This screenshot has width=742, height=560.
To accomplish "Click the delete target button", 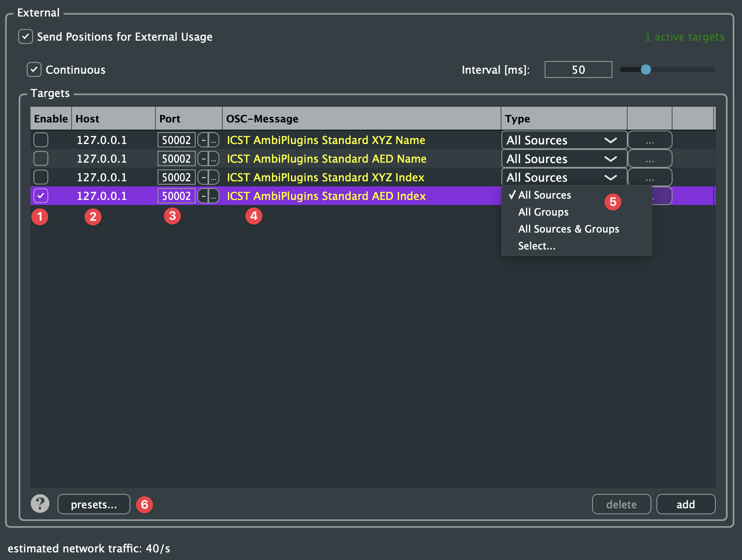I will pos(621,504).
